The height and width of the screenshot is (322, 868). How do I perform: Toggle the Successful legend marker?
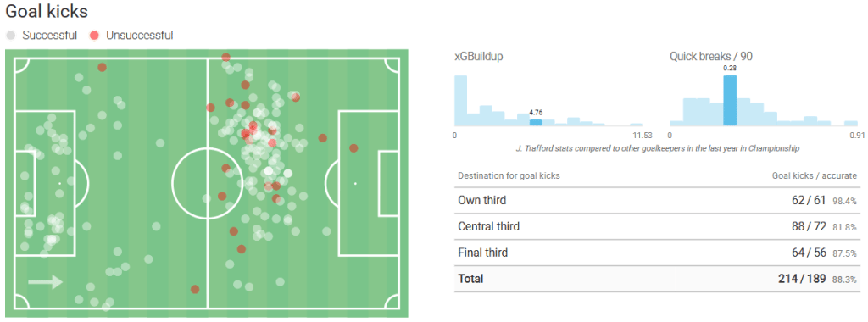point(10,36)
